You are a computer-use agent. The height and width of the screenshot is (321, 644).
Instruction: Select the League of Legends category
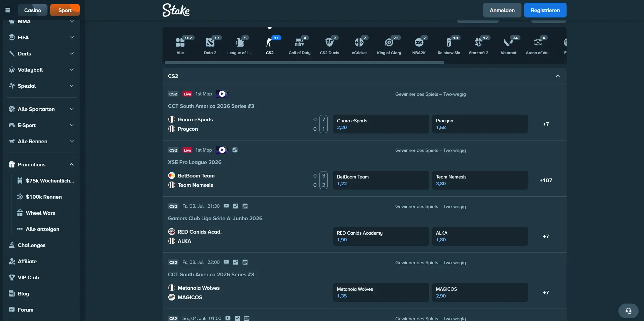click(239, 45)
